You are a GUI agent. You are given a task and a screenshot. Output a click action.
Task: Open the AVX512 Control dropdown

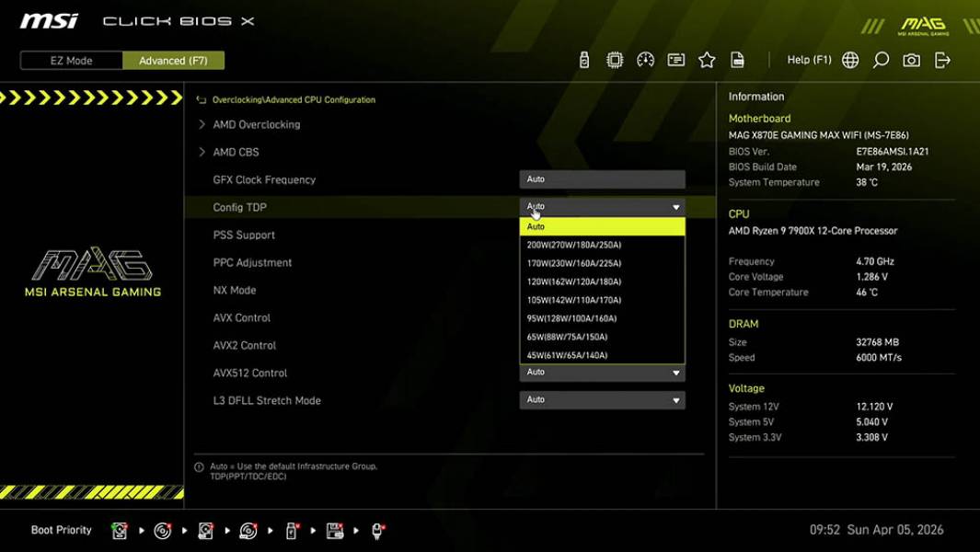click(602, 372)
